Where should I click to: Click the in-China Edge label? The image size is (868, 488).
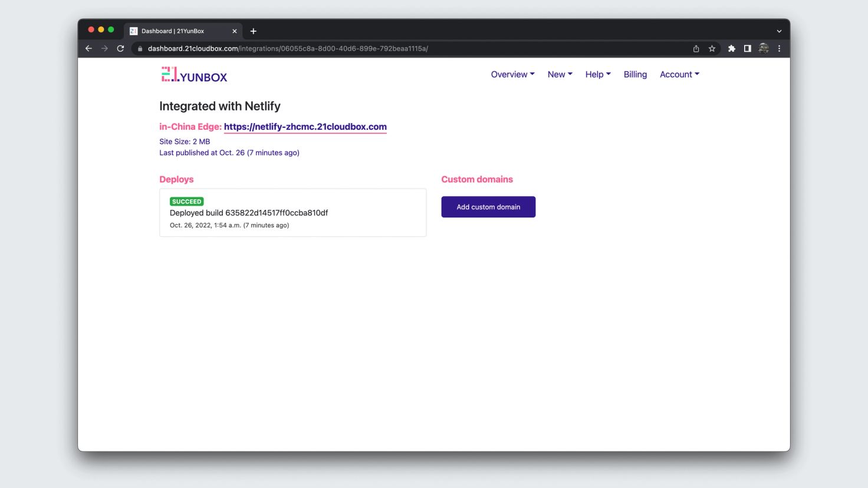click(190, 127)
